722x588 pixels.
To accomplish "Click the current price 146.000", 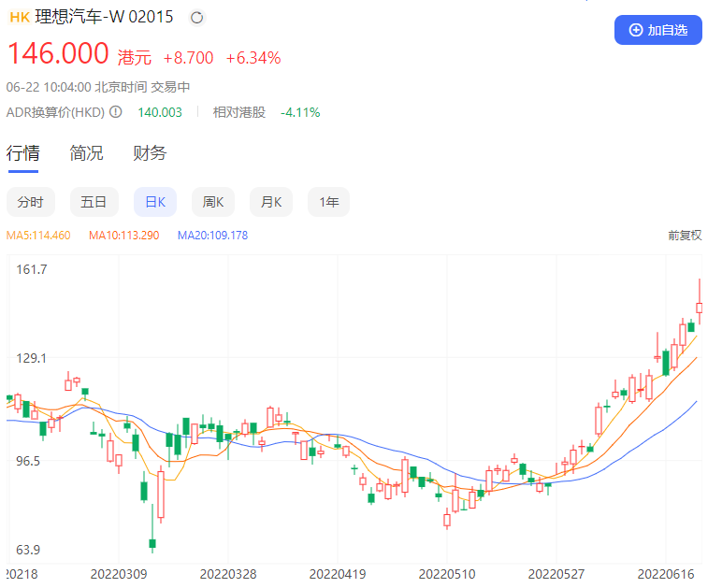I will click(58, 53).
